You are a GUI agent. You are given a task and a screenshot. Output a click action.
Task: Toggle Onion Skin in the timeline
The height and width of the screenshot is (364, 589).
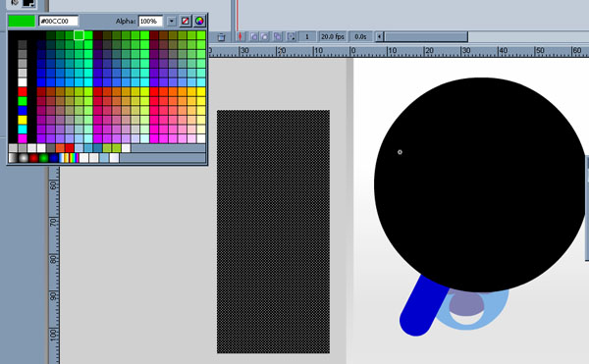coord(254,36)
